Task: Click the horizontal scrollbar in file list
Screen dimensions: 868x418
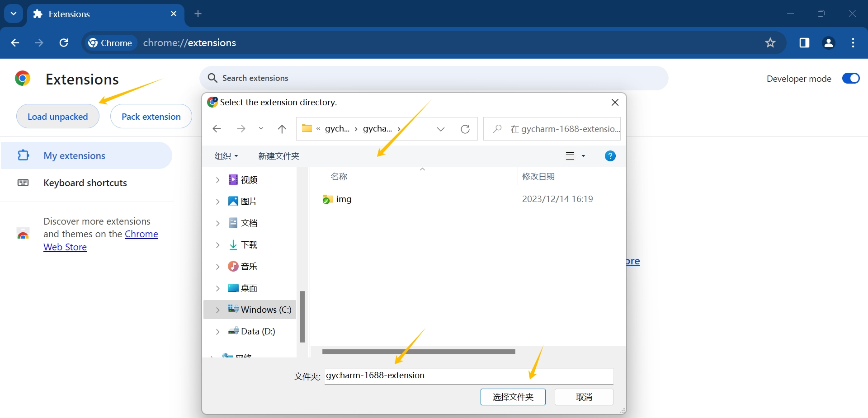Action: [x=419, y=352]
